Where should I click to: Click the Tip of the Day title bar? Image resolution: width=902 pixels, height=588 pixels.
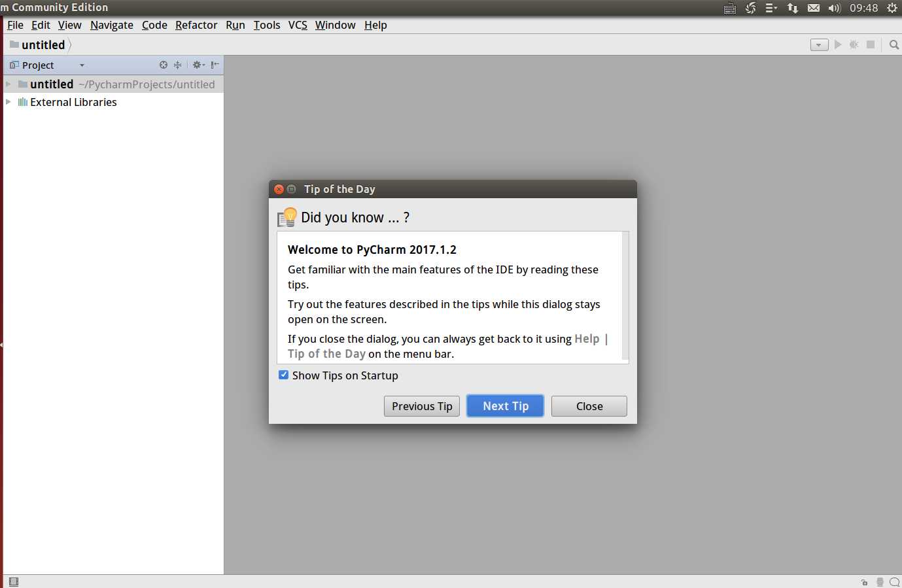click(453, 189)
